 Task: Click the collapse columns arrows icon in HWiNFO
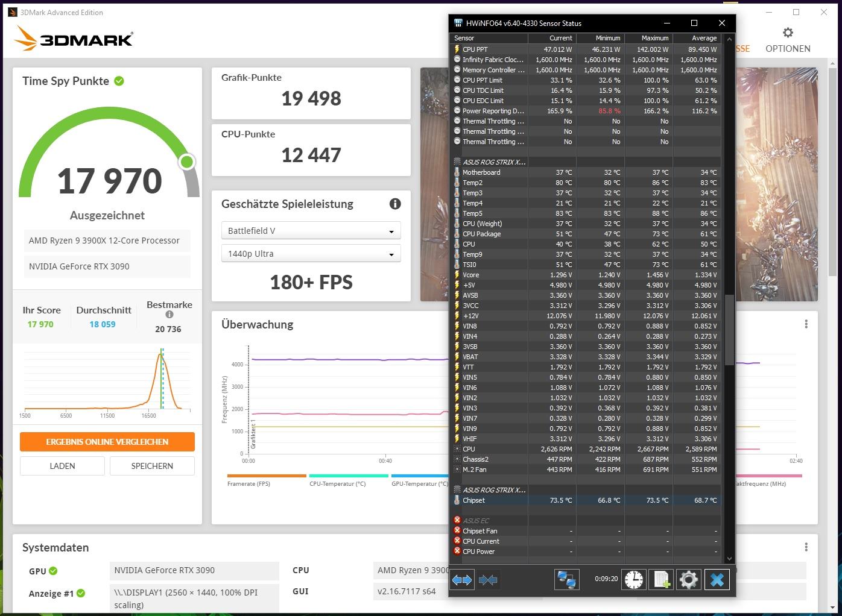click(487, 580)
